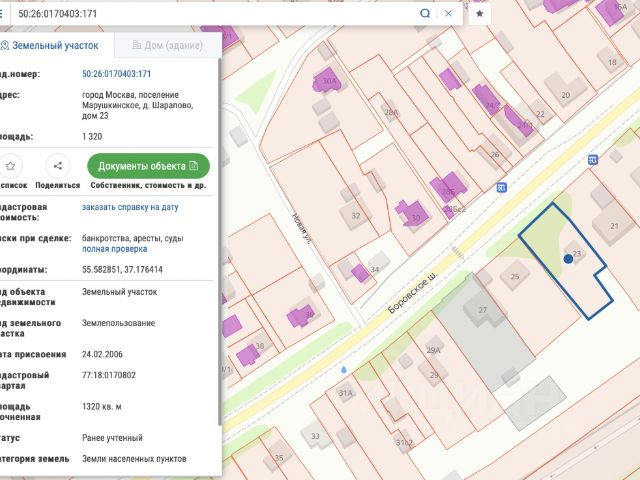Open the cadastral number link 50:26:0170403:171
The image size is (640, 480).
point(116,74)
